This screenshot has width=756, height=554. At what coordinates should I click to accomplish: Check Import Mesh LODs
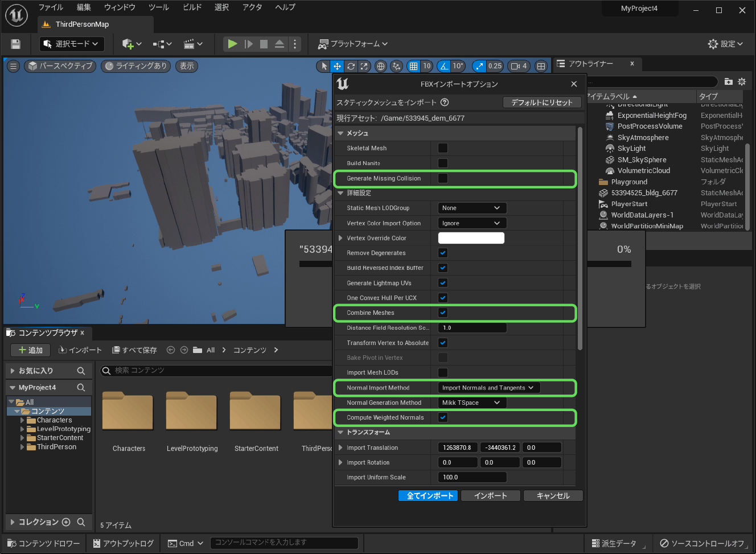pos(443,372)
